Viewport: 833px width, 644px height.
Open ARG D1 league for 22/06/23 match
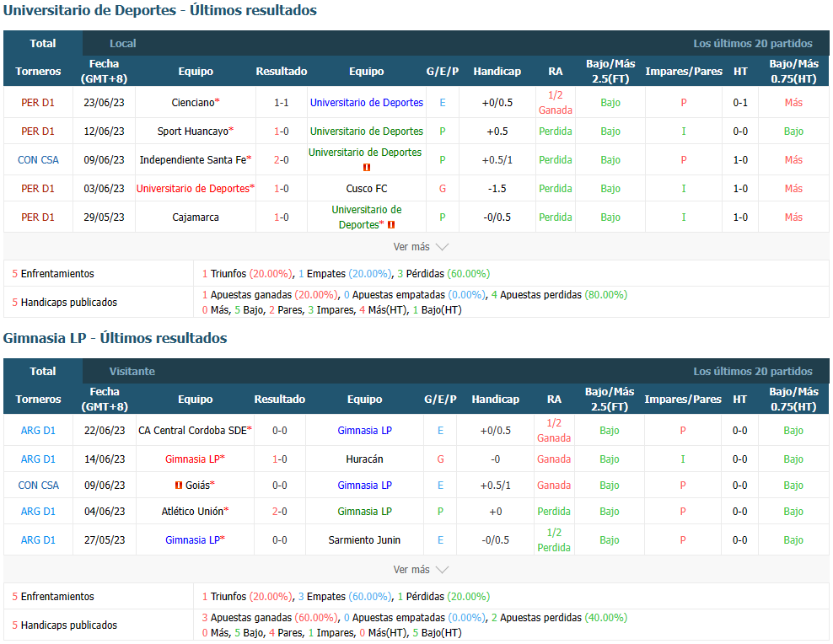point(38,431)
